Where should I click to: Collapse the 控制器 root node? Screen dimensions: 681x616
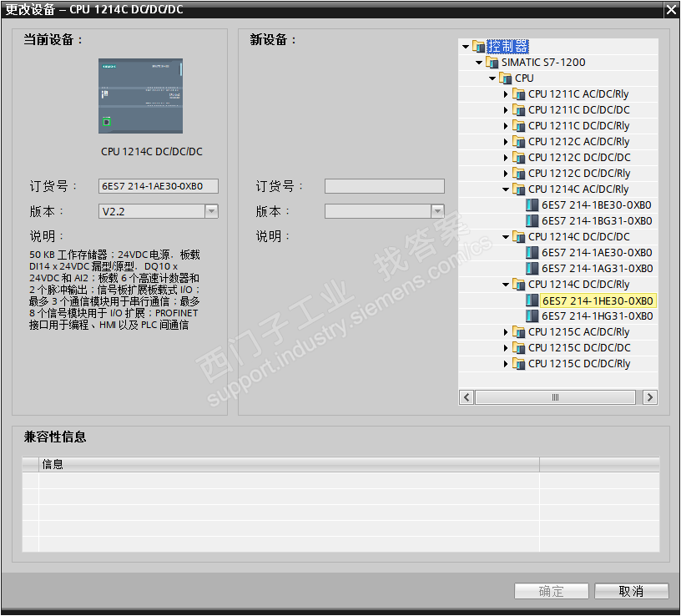(466, 47)
